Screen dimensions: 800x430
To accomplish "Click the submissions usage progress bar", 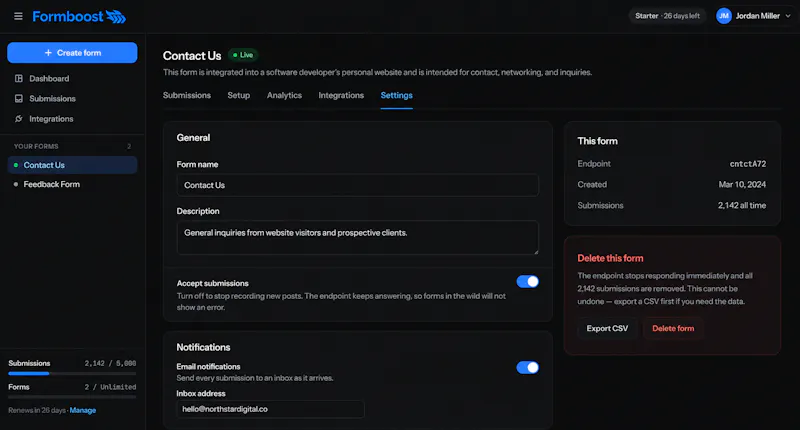I will [72, 373].
